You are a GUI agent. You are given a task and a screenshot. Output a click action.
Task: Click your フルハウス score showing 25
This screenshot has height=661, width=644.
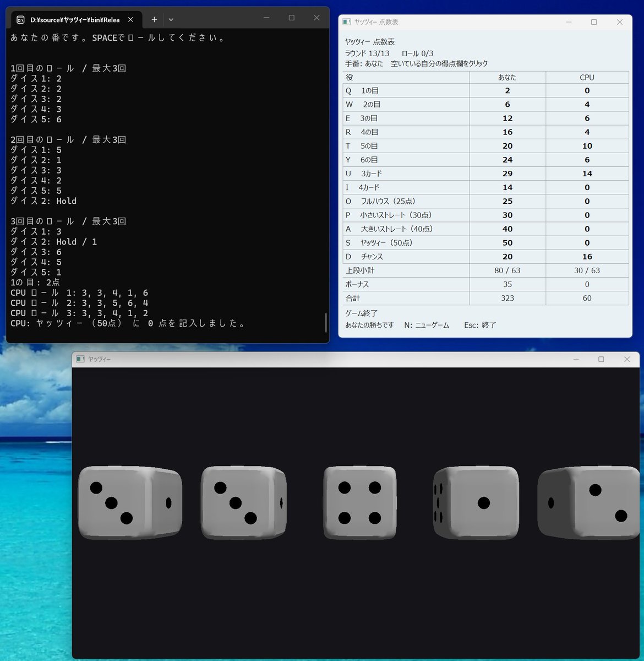507,201
